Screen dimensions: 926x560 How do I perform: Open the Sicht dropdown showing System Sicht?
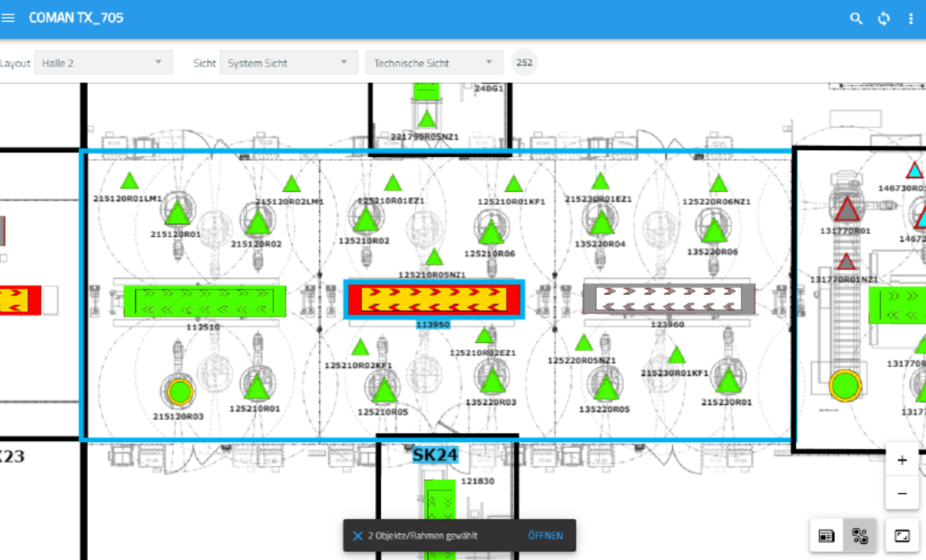[289, 62]
